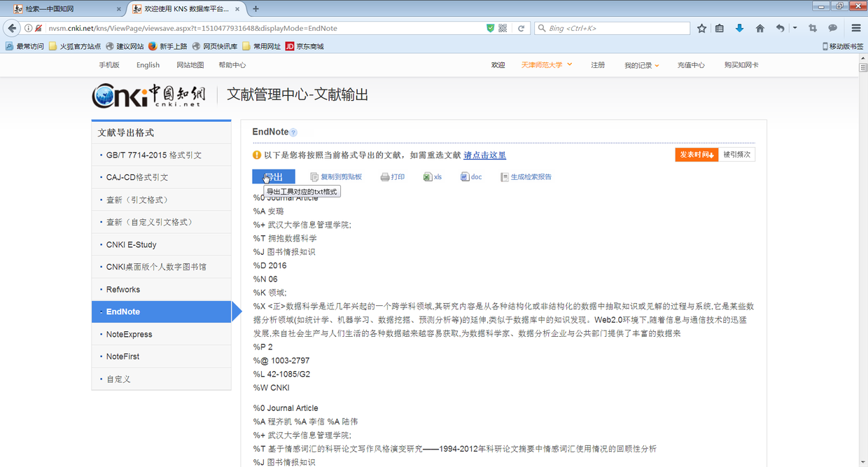
Task: Open the blue downloads arrow icon
Action: 741,28
